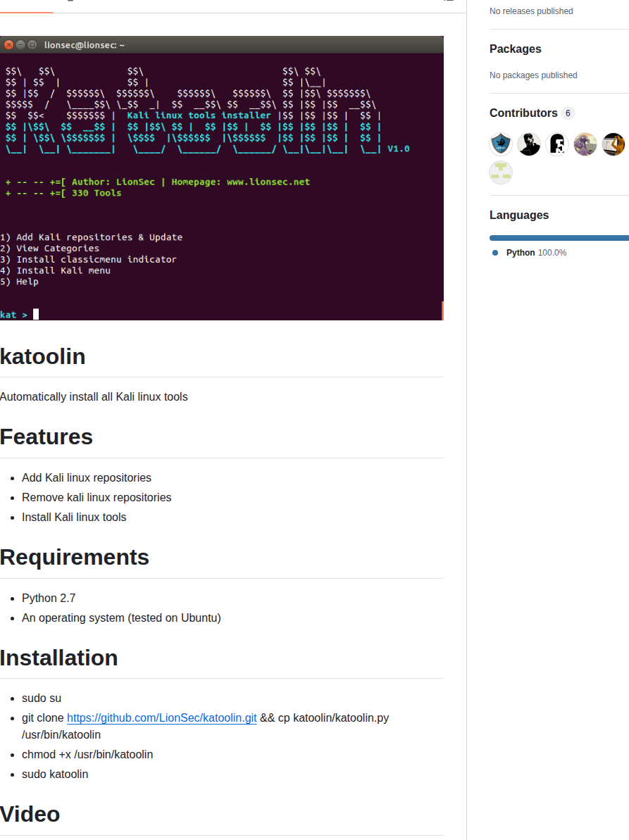Open the Contributors 6 heading link
The height and width of the screenshot is (840, 629).
coord(532,113)
